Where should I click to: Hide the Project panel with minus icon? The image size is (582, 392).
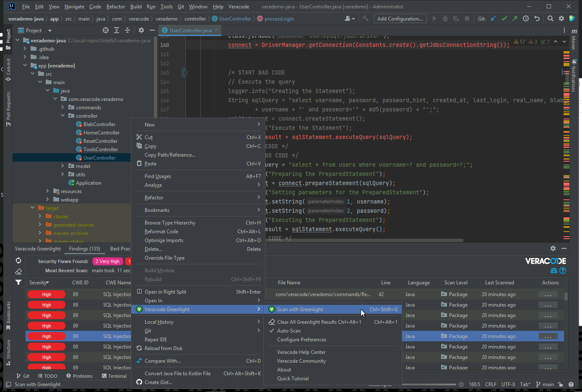pos(152,30)
